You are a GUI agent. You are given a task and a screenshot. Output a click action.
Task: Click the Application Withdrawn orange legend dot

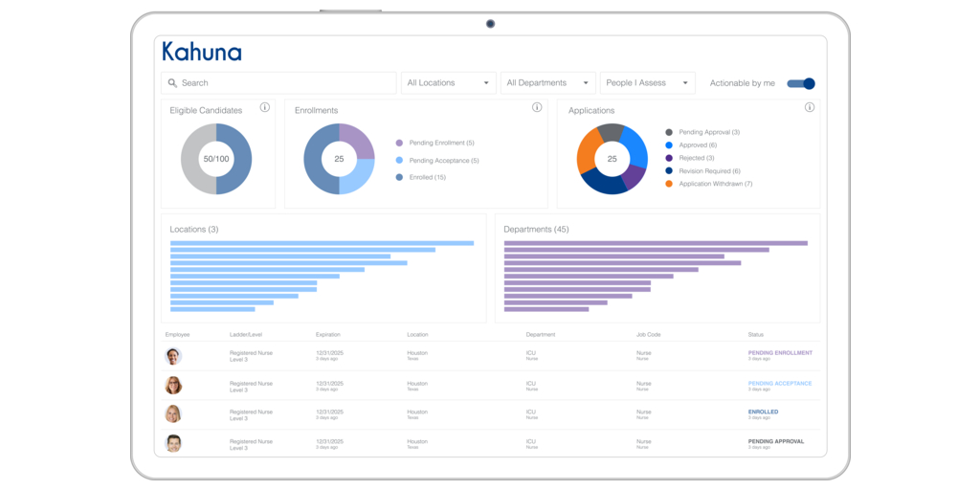(669, 184)
